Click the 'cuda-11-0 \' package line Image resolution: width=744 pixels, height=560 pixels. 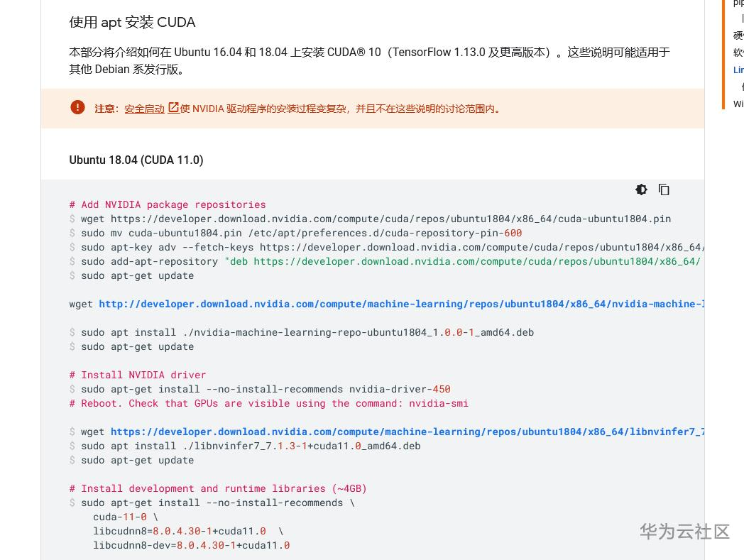click(126, 517)
